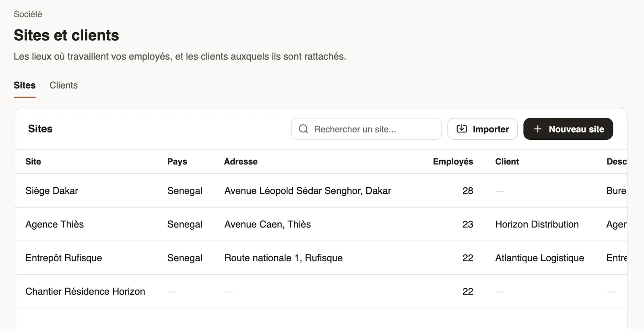The width and height of the screenshot is (644, 329).
Task: Click the magnifier icon in the search box
Action: point(303,129)
